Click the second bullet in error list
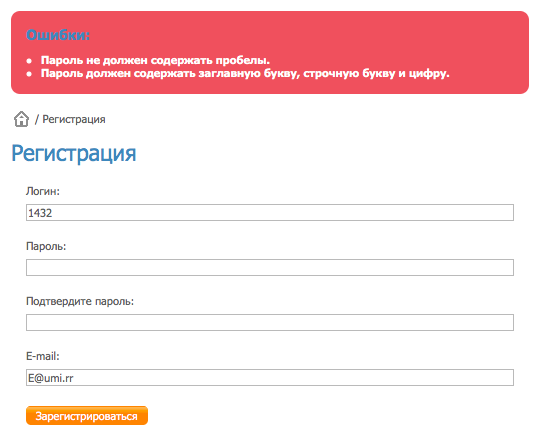Screen dimensions: 537x439 pyautogui.click(x=29, y=74)
